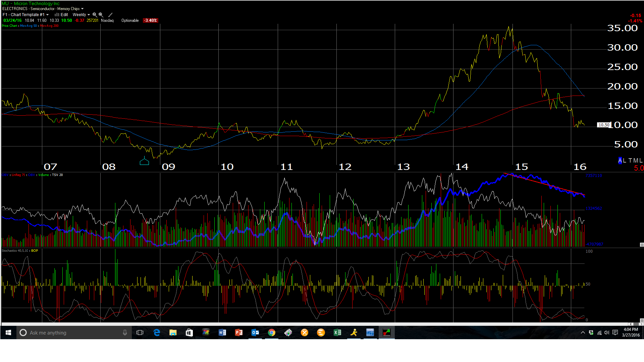This screenshot has height=362, width=644.
Task: Click the orange X circle taskbar icon
Action: click(305, 333)
